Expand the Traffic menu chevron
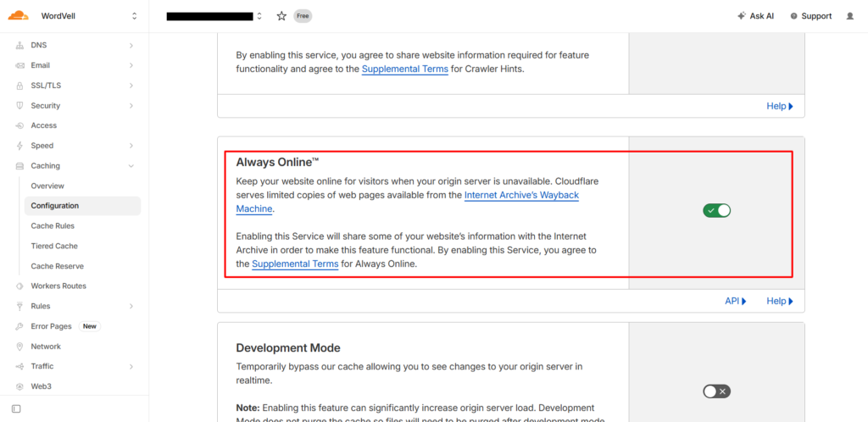This screenshot has height=422, width=868. (x=131, y=366)
